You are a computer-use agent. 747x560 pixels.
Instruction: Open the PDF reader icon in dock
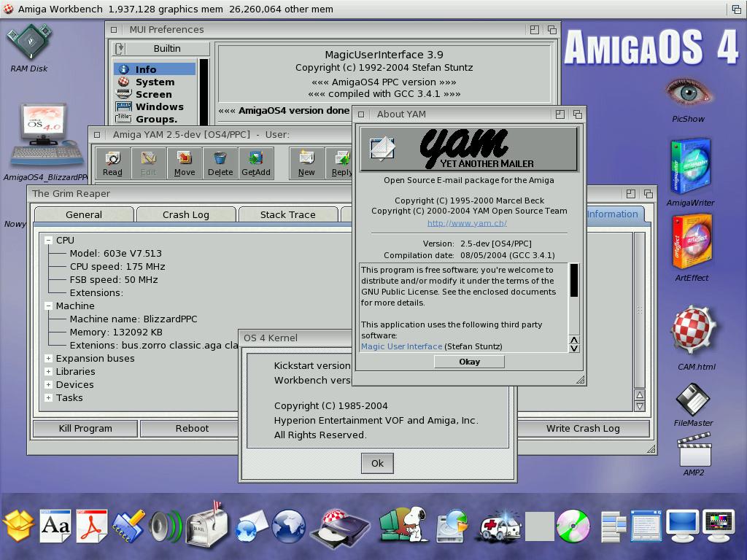(x=91, y=525)
